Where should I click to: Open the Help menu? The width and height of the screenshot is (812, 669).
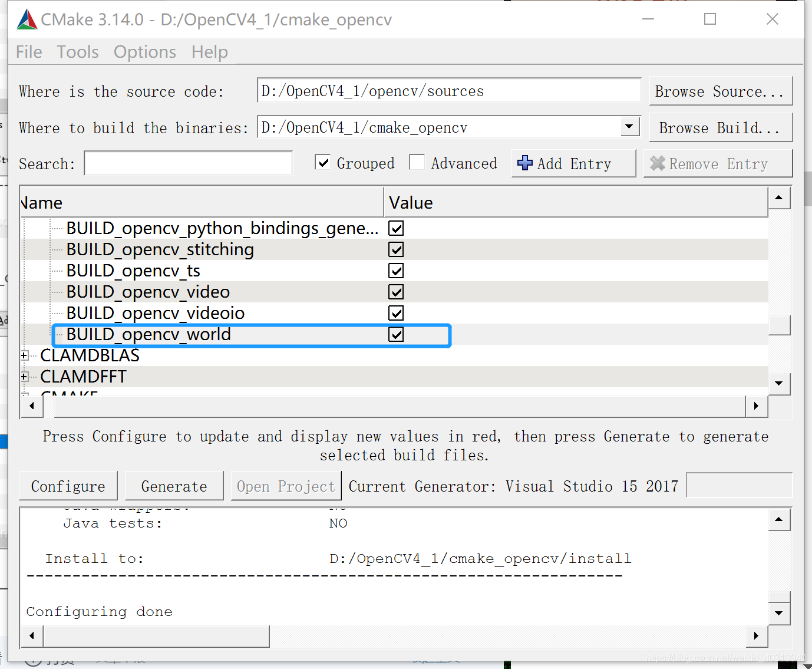click(x=210, y=52)
